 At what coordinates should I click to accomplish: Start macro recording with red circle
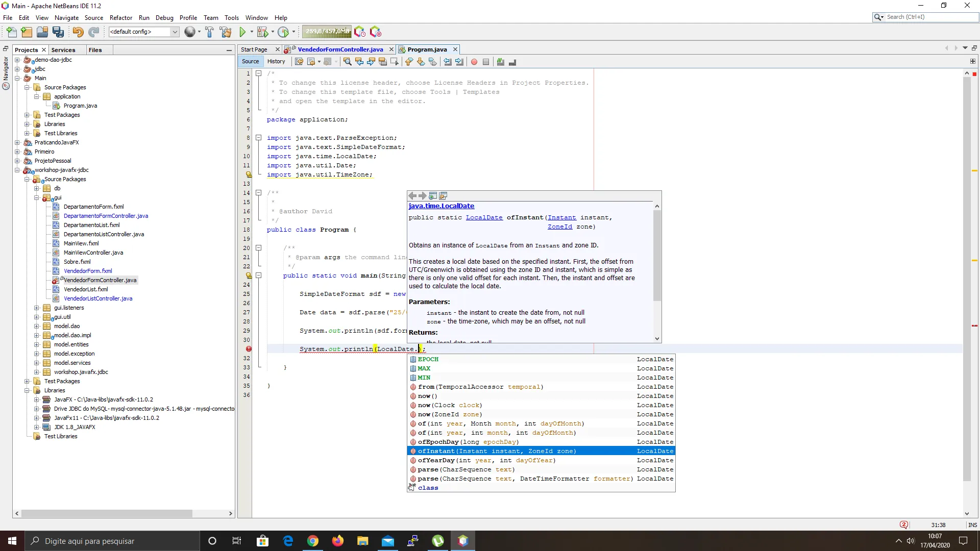click(x=474, y=62)
